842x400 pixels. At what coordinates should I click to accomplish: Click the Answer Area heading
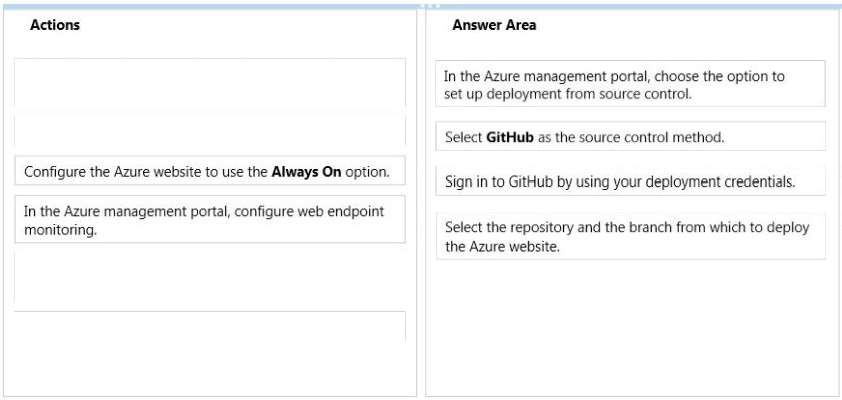[x=494, y=25]
